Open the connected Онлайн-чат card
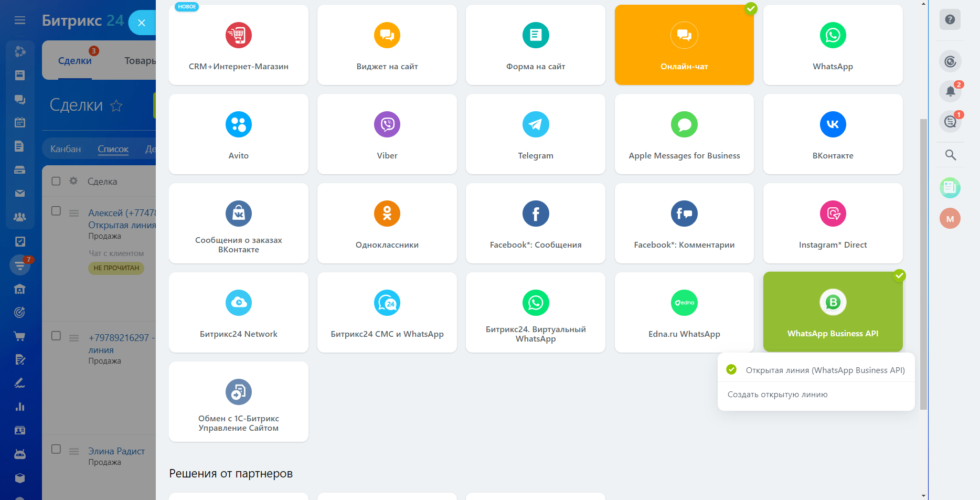The image size is (980, 500). tap(684, 45)
